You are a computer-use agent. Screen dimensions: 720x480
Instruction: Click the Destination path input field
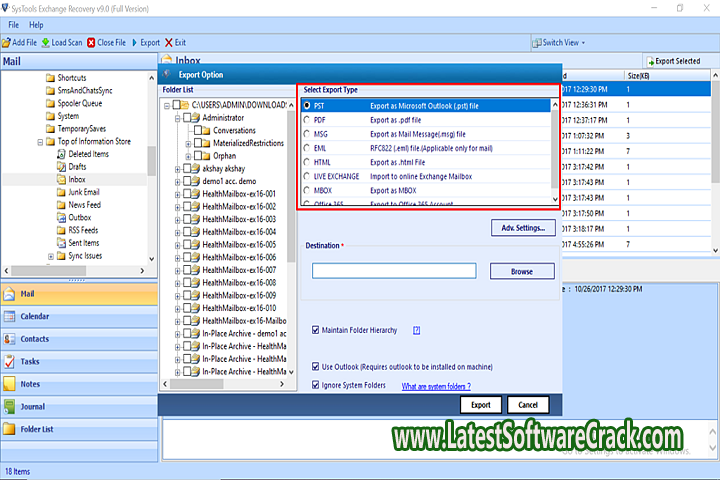(x=392, y=271)
